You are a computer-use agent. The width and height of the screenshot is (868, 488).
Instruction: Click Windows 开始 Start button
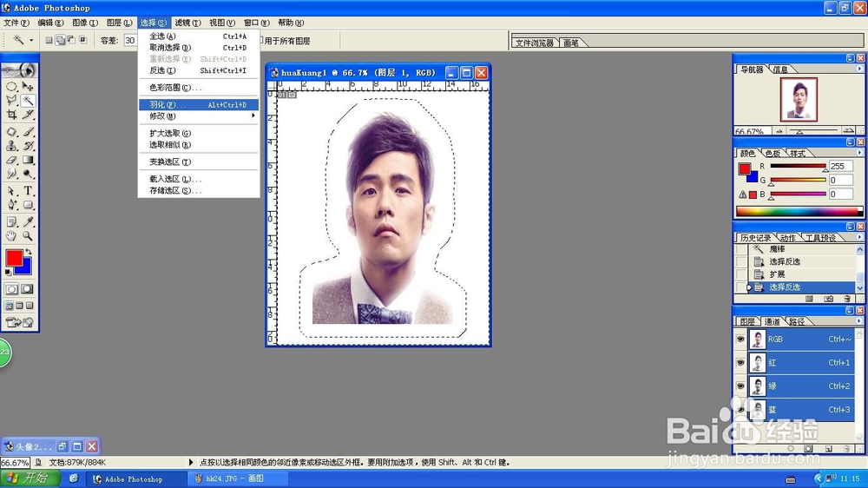click(x=31, y=478)
